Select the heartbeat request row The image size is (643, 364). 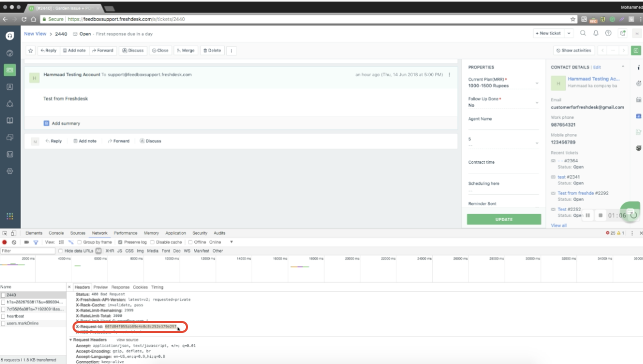coord(33,316)
